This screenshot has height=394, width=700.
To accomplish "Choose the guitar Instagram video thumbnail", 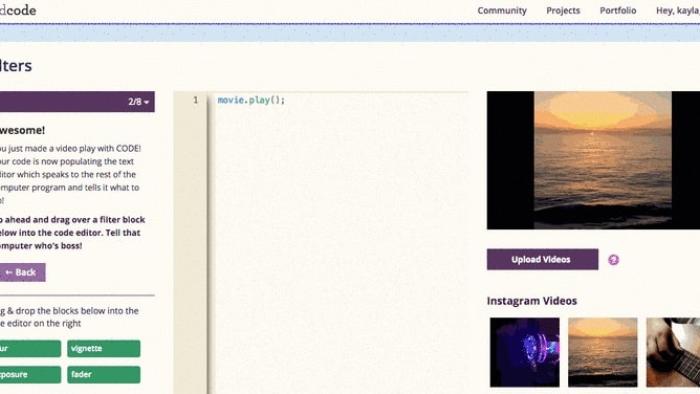I will [673, 352].
